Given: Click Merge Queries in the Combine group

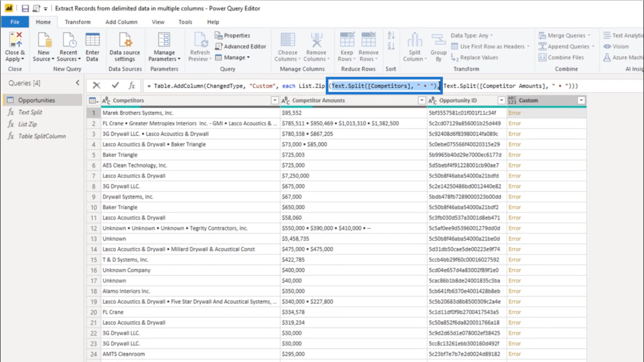Looking at the screenshot, I should coord(564,35).
